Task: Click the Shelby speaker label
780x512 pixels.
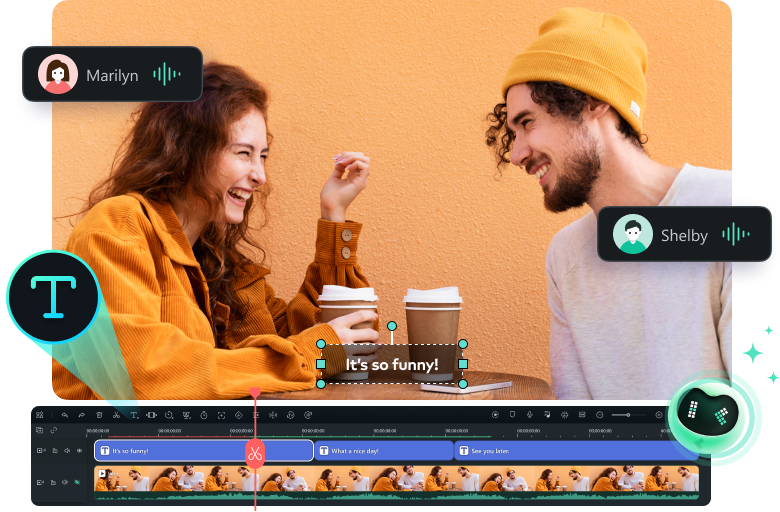Action: point(685,235)
